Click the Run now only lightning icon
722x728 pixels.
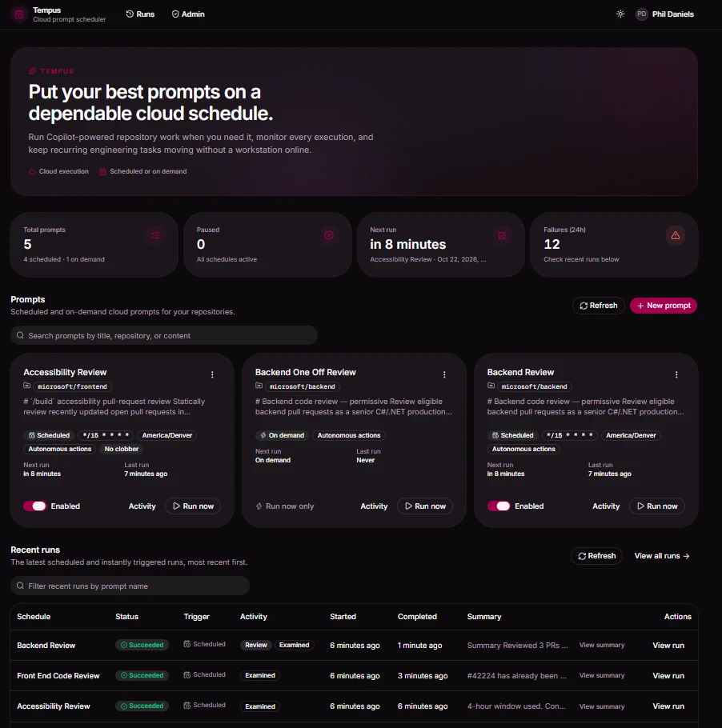(x=259, y=506)
